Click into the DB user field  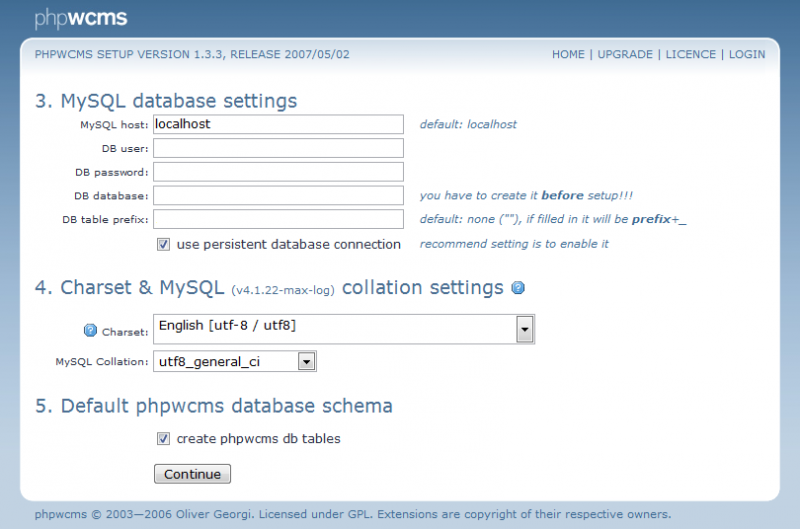pos(278,148)
